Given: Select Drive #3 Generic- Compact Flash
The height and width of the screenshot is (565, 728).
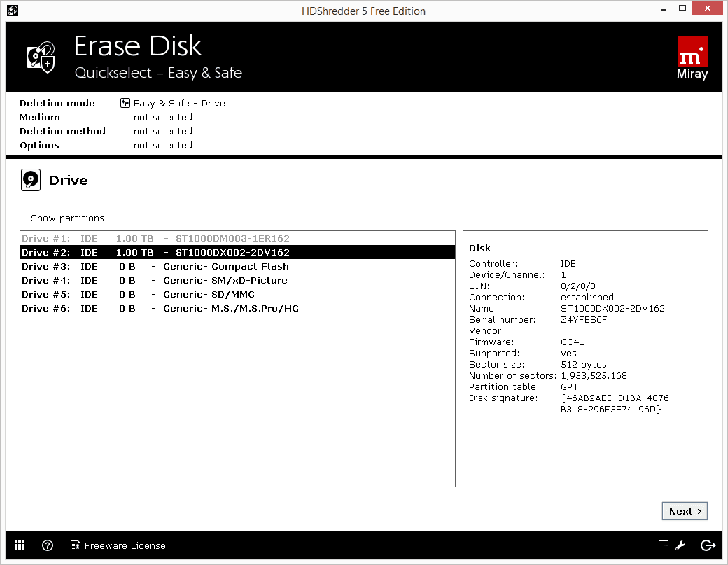Looking at the screenshot, I should 155,266.
